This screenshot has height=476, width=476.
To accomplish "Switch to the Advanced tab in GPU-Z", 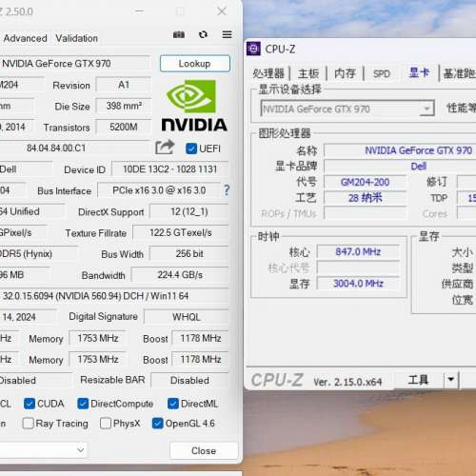I will tap(26, 38).
